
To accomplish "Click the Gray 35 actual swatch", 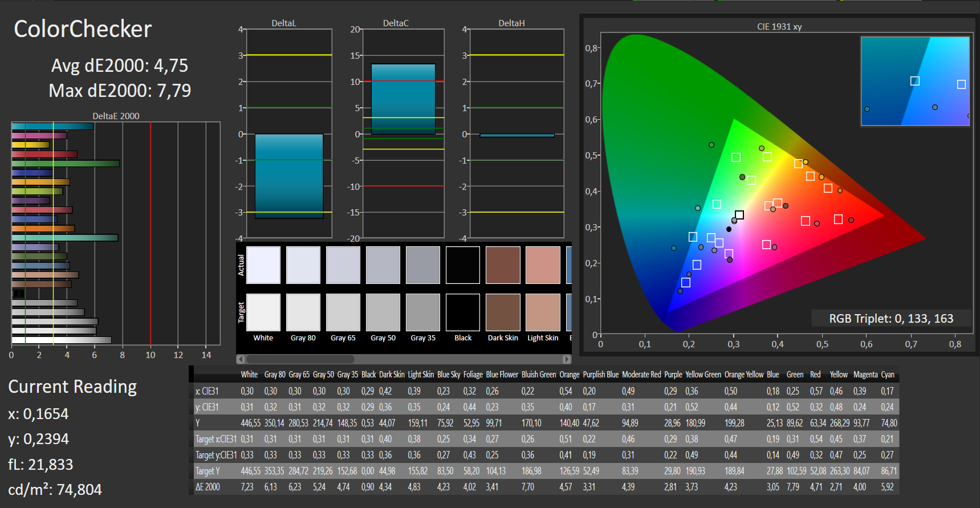I will (423, 265).
